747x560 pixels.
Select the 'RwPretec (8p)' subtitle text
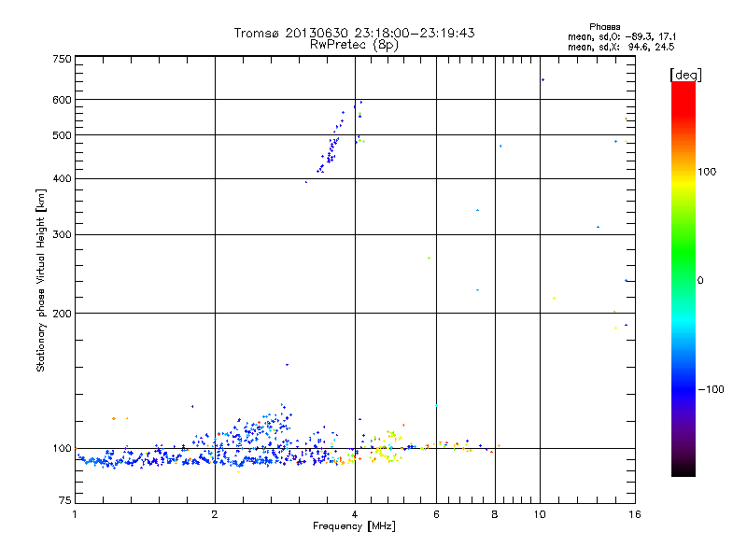(354, 45)
